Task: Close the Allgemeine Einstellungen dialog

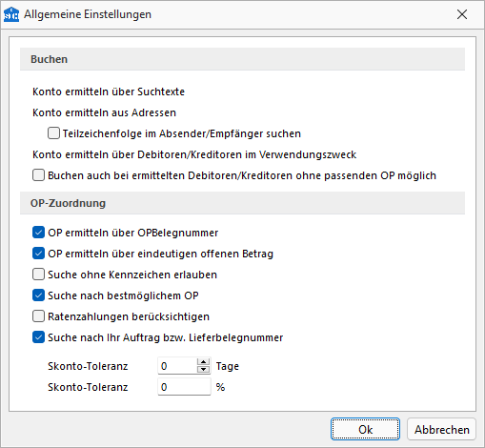Action: click(x=462, y=14)
